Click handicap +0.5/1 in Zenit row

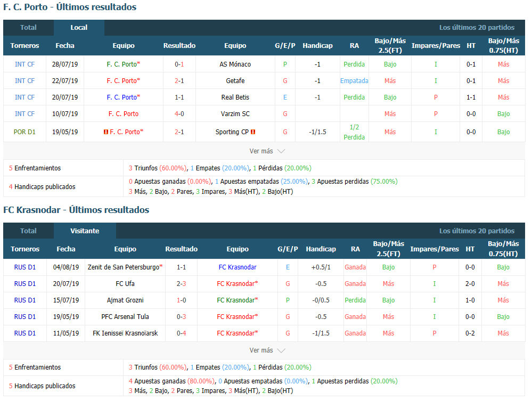click(321, 267)
